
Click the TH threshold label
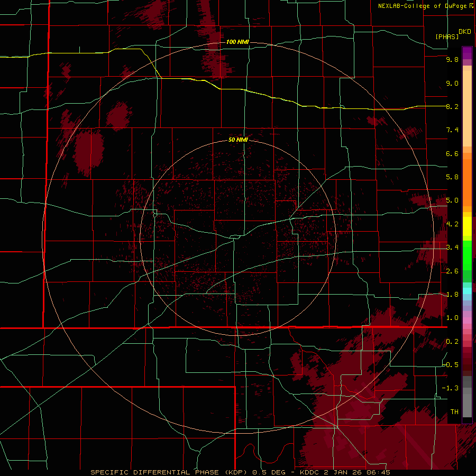(x=454, y=412)
